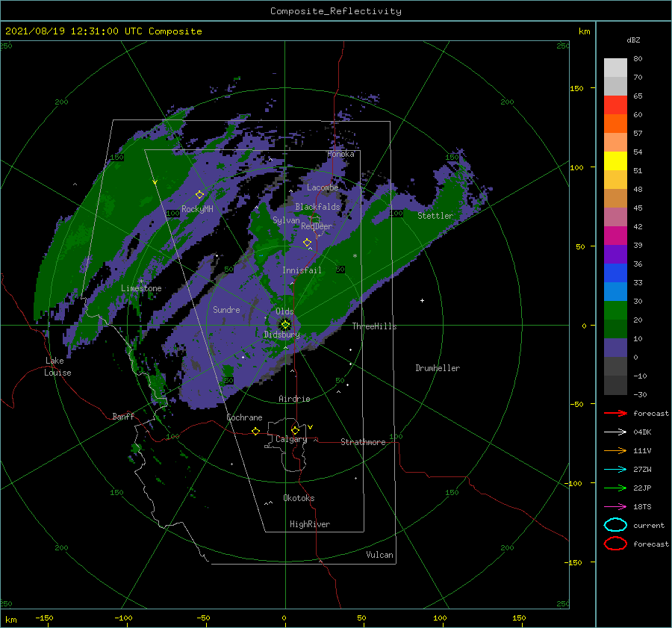Click the light gray 70-80 dBZ color swatch
Image resolution: width=672 pixels, height=628 pixels.
click(615, 68)
